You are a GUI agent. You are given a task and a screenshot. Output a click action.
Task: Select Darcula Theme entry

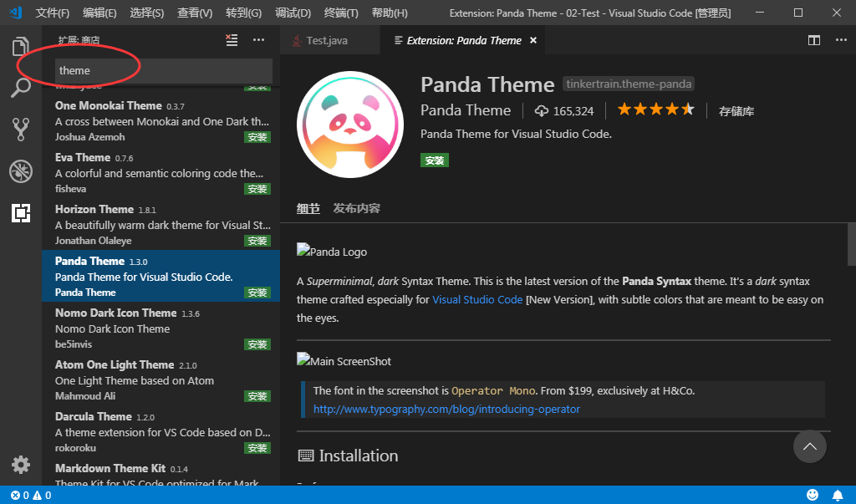(161, 431)
